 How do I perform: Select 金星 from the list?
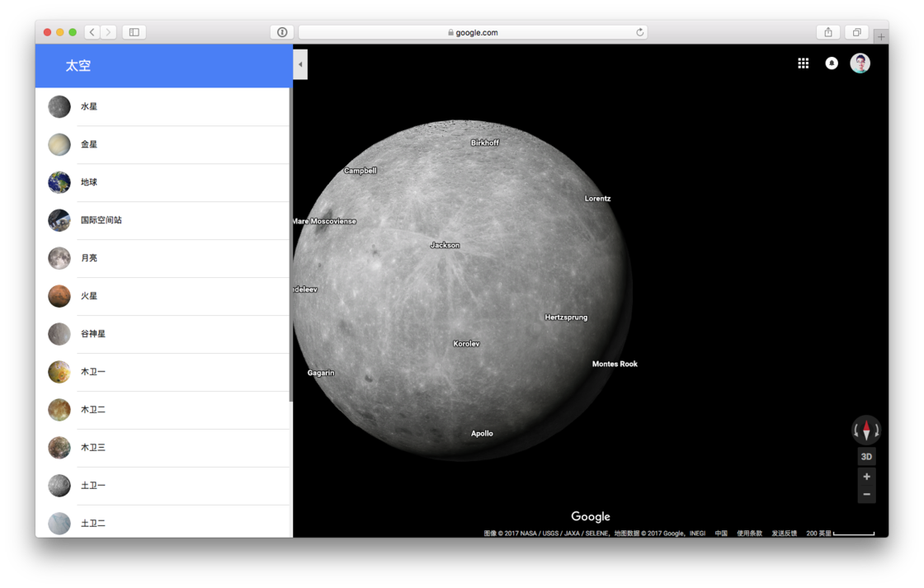(163, 144)
